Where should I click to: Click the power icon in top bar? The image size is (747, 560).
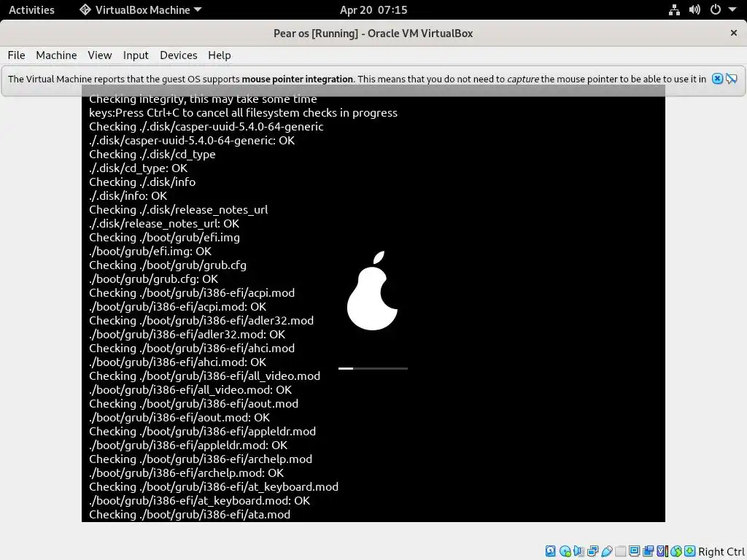coord(715,9)
